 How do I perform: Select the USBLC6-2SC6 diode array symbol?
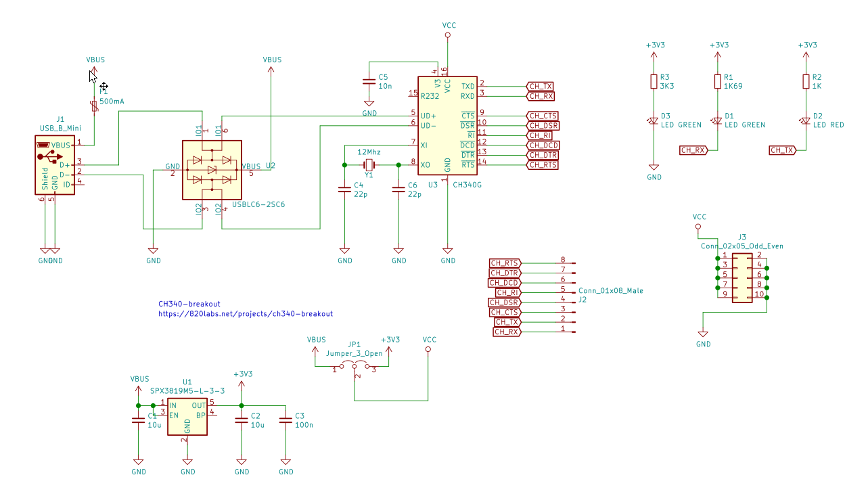212,170
